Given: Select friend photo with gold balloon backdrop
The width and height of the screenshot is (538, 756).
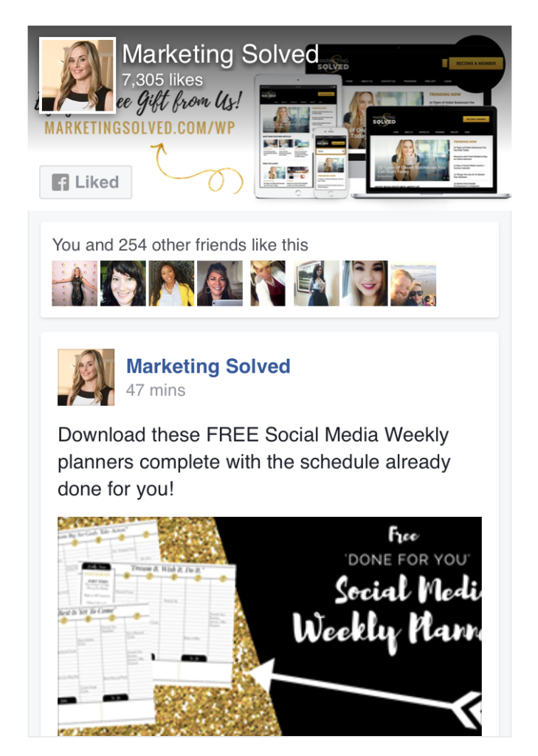Looking at the screenshot, I should pos(75,283).
